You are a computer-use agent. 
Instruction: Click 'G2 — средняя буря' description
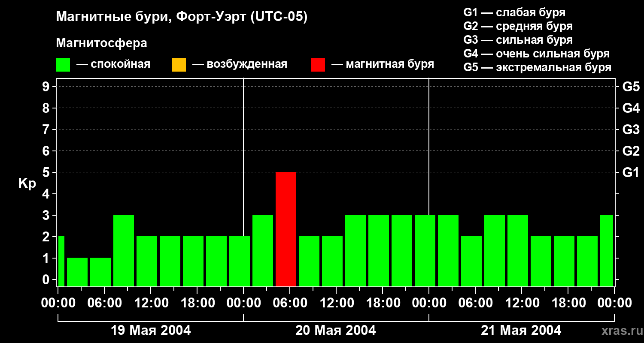pos(518,26)
